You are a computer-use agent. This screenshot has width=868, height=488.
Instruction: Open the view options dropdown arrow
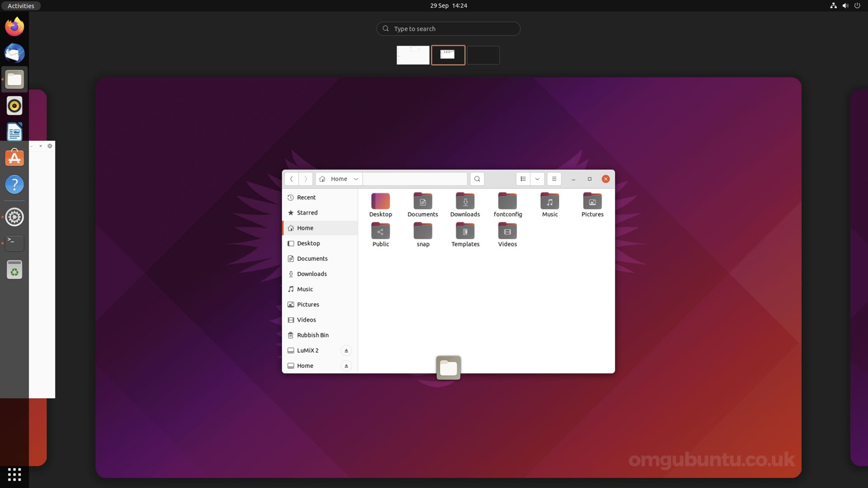(x=537, y=179)
